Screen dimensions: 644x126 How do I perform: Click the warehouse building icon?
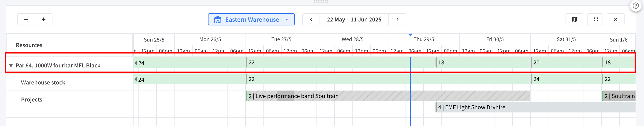click(218, 20)
